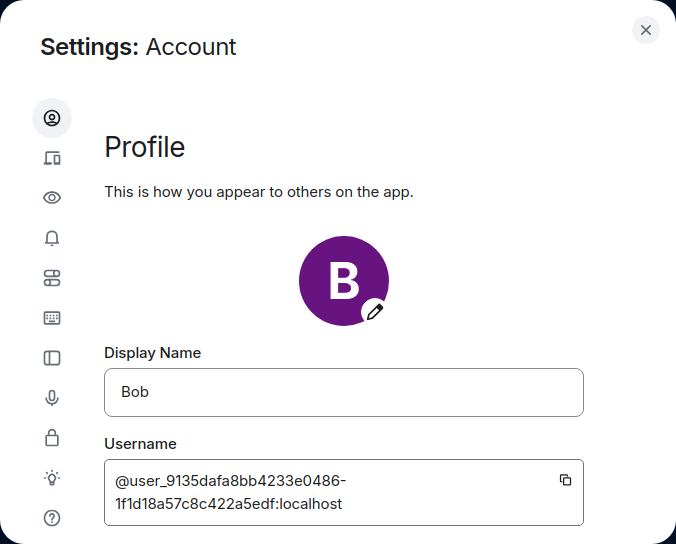Viewport: 676px width, 544px height.
Task: Open the Sessions devices tab
Action: tap(52, 158)
